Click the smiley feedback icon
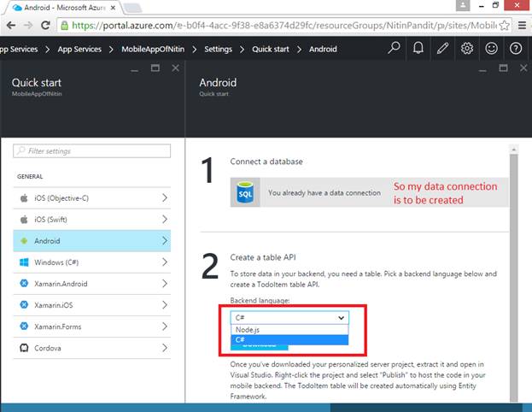Image resolution: width=532 pixels, height=412 pixels. [x=491, y=49]
